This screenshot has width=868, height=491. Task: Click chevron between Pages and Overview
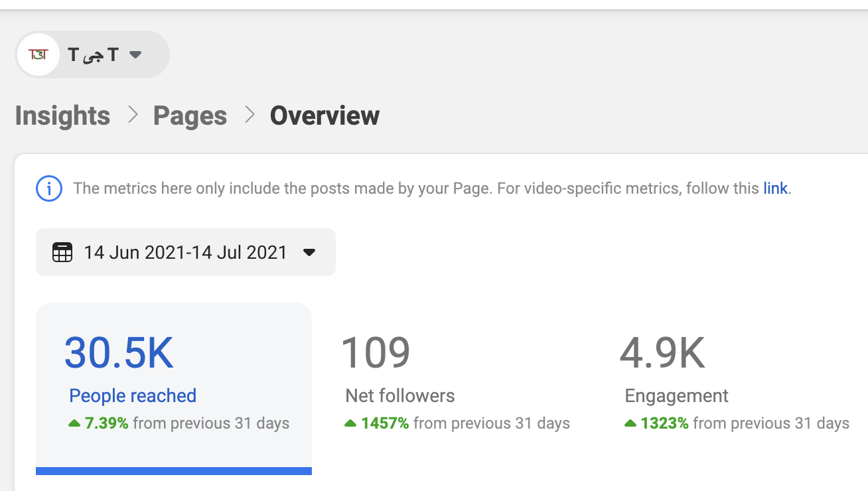tap(250, 115)
